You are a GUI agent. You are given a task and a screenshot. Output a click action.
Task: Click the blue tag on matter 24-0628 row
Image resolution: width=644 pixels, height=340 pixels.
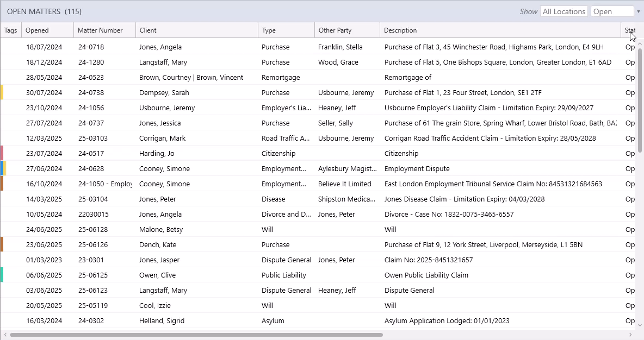pos(2,168)
